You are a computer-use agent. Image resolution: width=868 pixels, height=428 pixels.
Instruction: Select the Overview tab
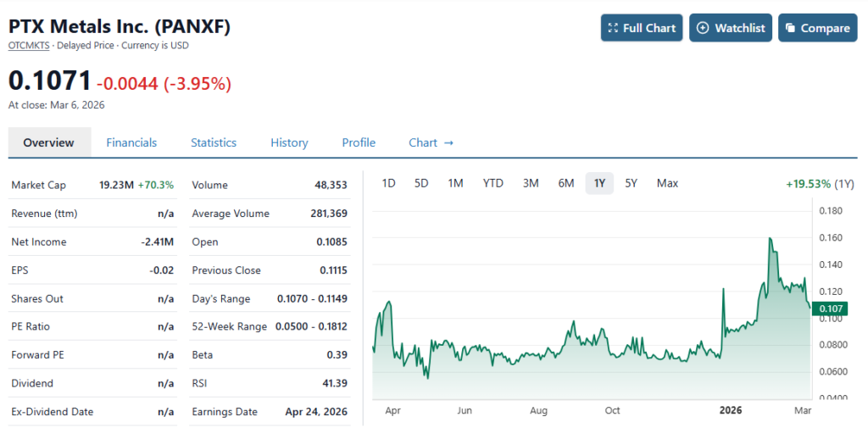click(x=48, y=142)
